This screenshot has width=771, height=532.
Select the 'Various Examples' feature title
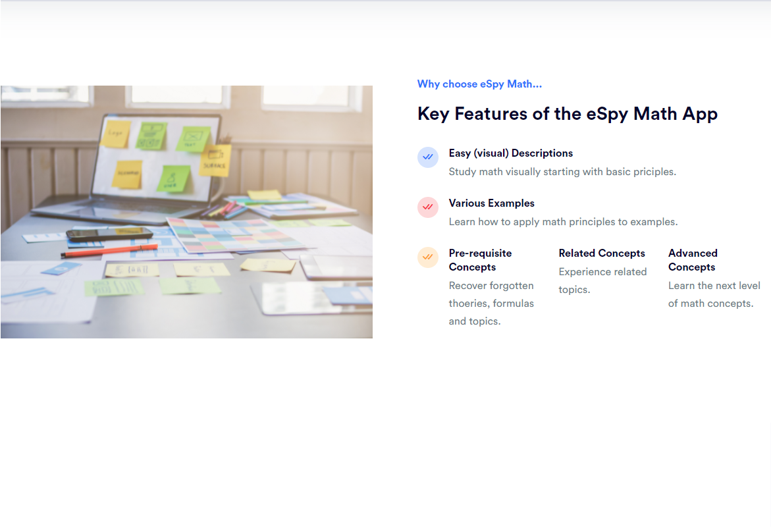[x=491, y=203]
